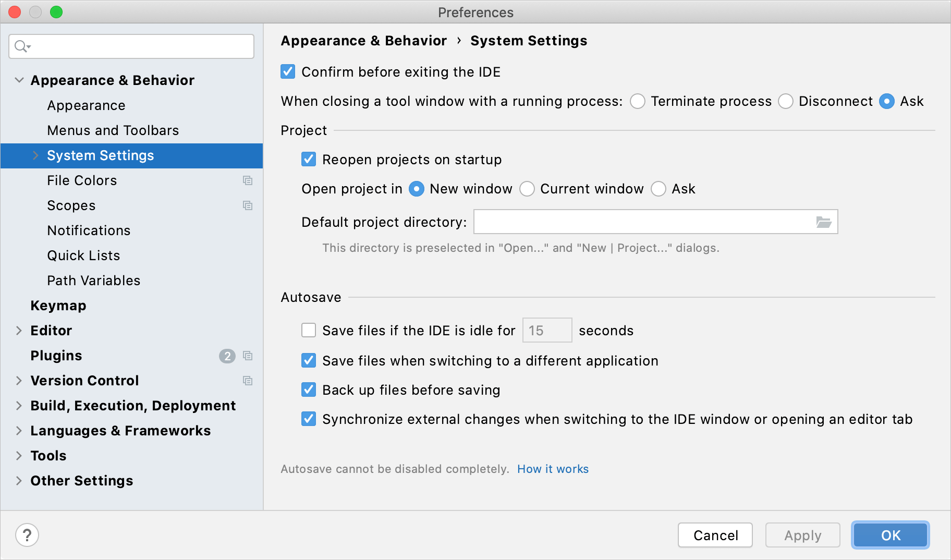Expand the Tools section
Screen dimensions: 951x560
click(x=19, y=456)
